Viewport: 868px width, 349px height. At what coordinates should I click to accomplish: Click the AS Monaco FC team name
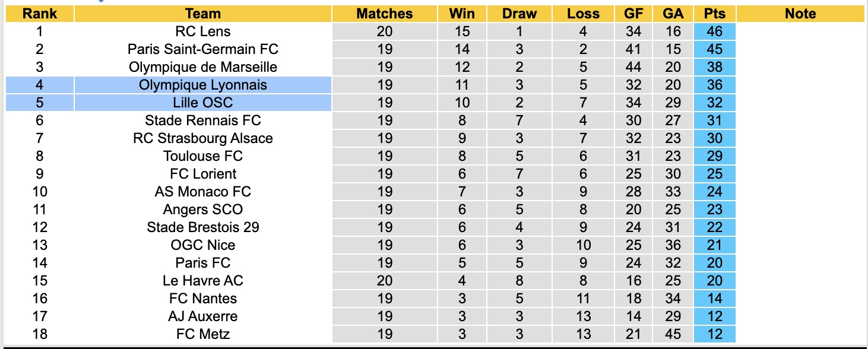point(203,192)
